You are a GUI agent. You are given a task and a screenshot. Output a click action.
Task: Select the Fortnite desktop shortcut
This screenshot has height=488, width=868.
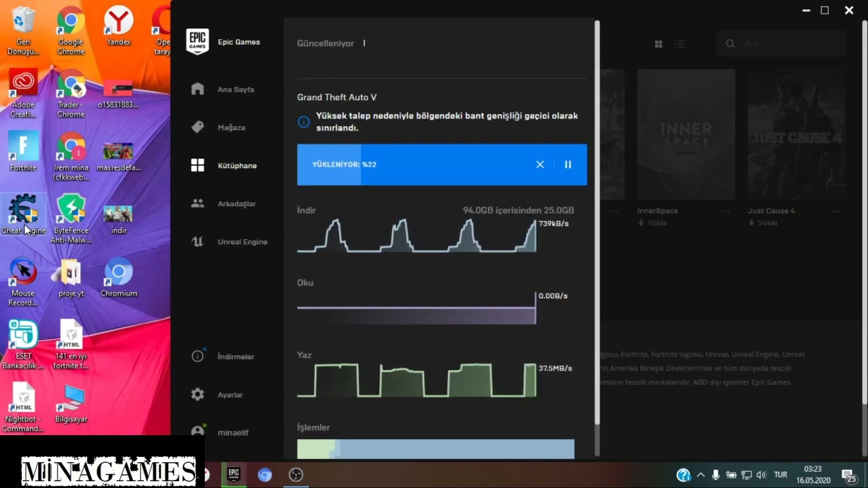tap(24, 151)
